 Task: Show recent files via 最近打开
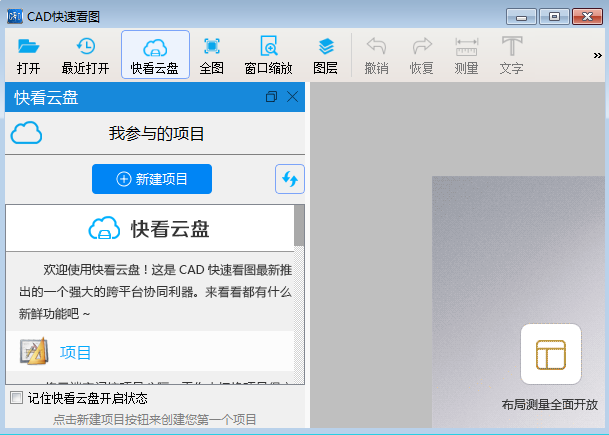[x=85, y=56]
